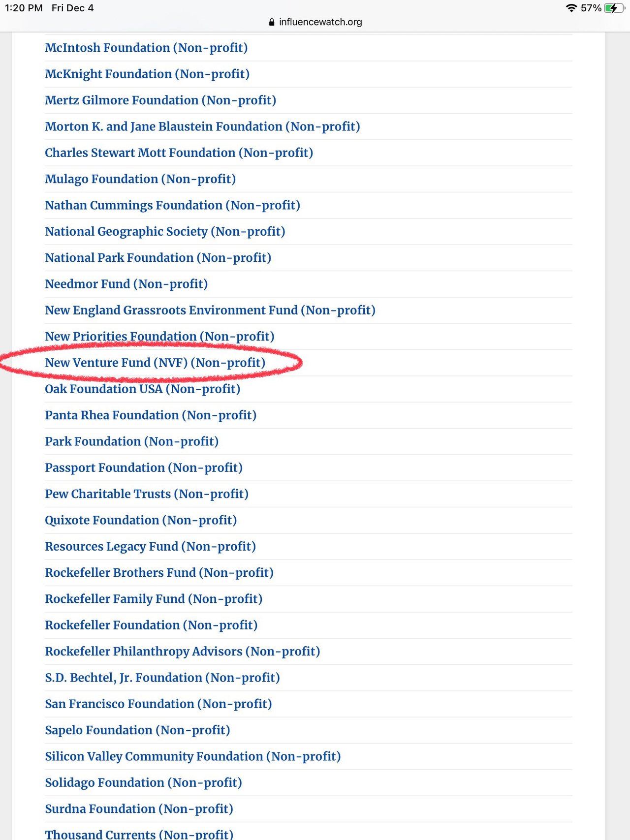Screen dimensions: 630x840
Task: Open Rockefeller Brothers Fund link
Action: point(159,573)
